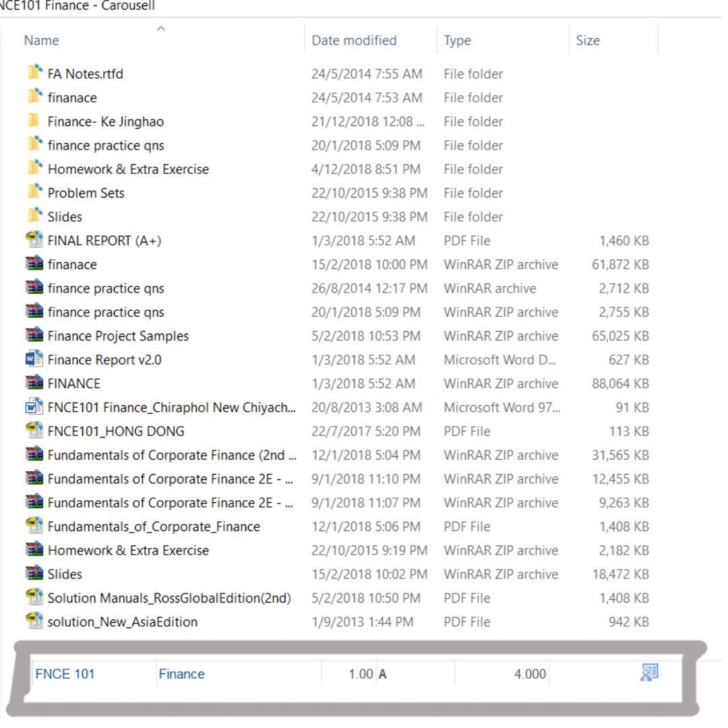Click the FNCE101 Finance_Chiraphol Word document icon
This screenshot has width=728, height=728.
[x=34, y=407]
